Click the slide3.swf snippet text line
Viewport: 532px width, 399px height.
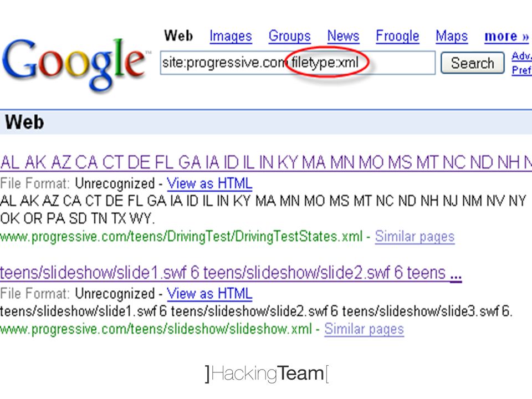click(x=256, y=311)
